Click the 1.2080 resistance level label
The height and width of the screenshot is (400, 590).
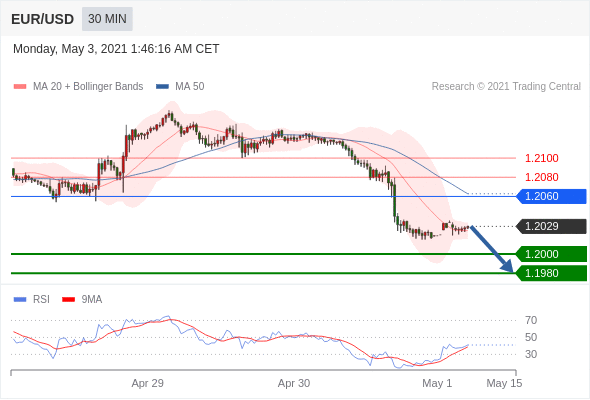click(541, 177)
